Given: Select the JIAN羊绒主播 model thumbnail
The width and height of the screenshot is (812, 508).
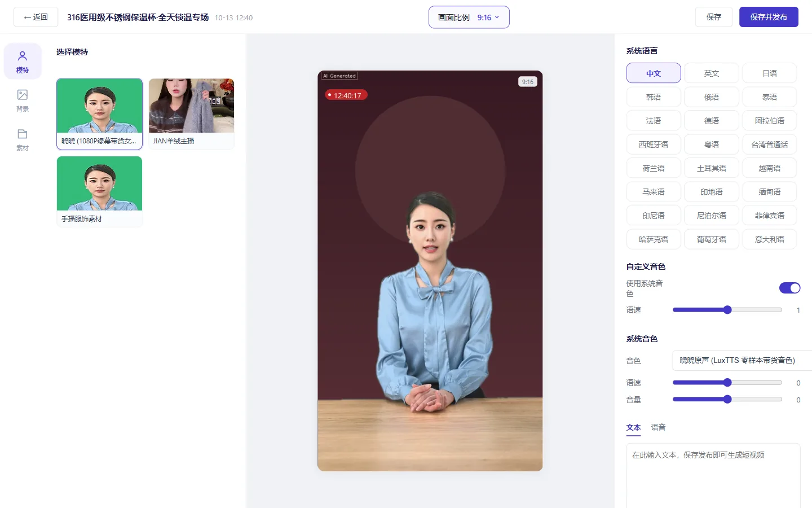Looking at the screenshot, I should click(191, 113).
